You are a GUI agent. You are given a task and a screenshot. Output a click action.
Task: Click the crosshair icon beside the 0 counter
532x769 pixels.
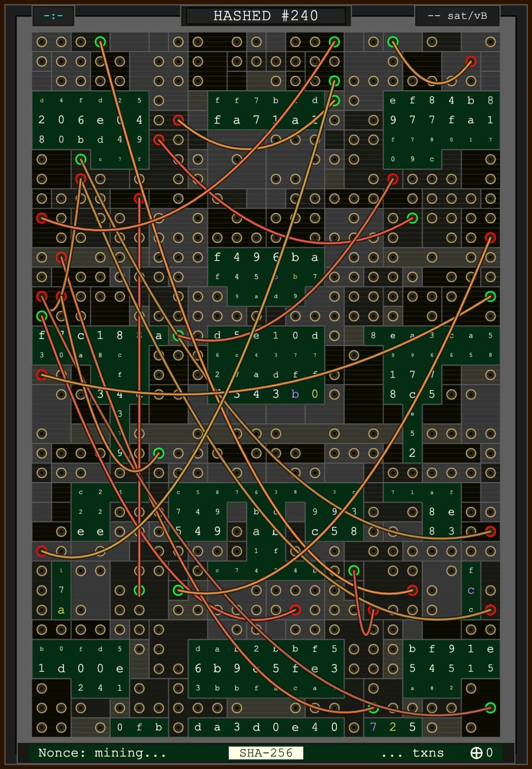click(x=476, y=752)
